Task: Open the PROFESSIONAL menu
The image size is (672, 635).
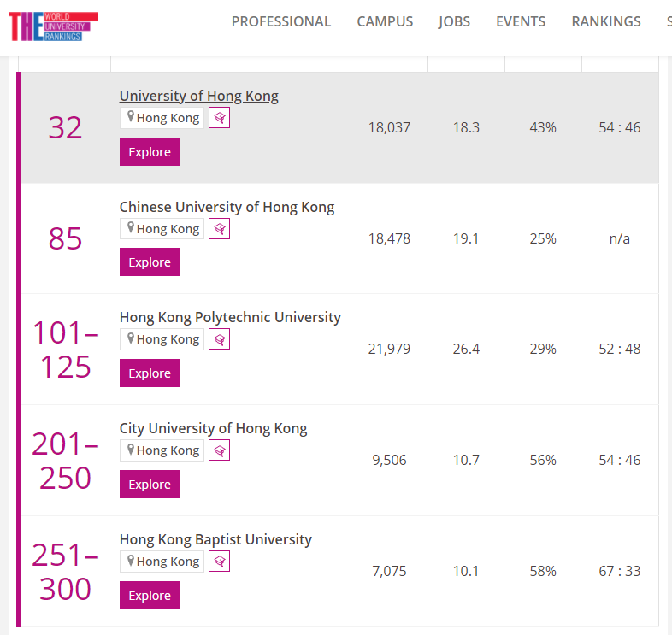Action: tap(281, 21)
